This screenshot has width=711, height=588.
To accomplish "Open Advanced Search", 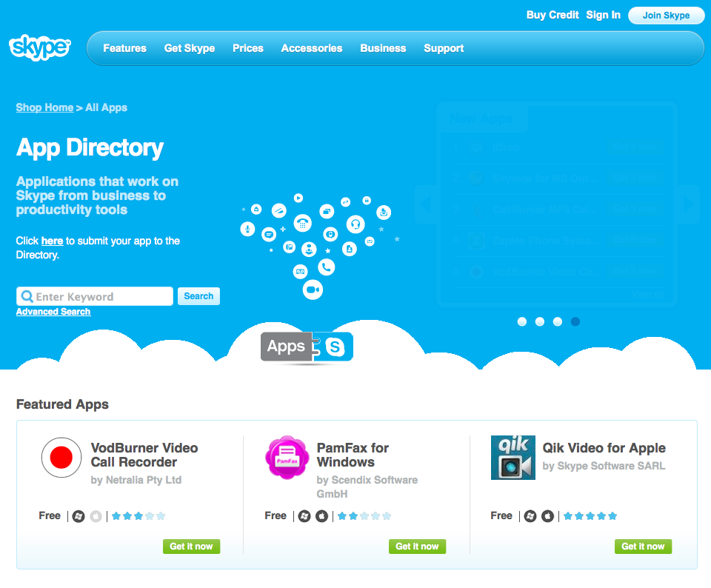I will point(53,312).
